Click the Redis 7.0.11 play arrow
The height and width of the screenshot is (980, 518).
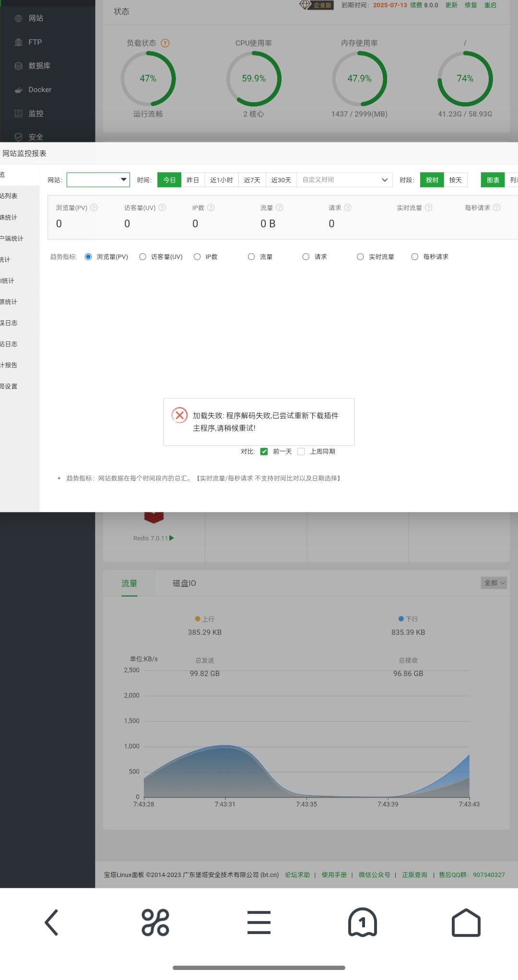[172, 538]
